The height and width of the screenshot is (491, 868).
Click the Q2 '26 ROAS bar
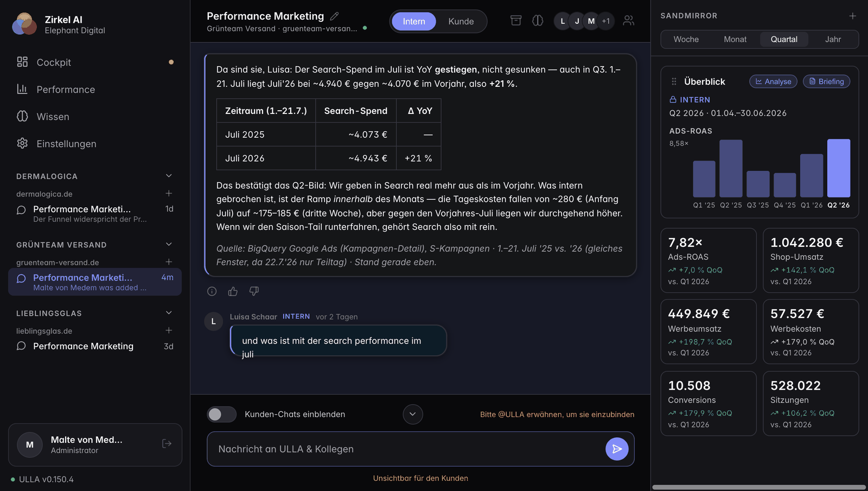pyautogui.click(x=839, y=168)
